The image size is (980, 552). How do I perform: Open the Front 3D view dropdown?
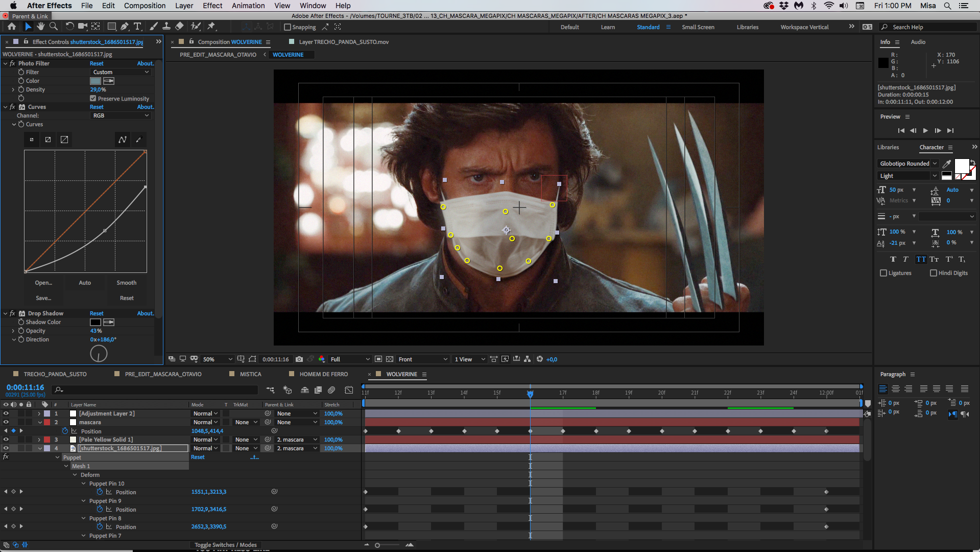click(423, 359)
